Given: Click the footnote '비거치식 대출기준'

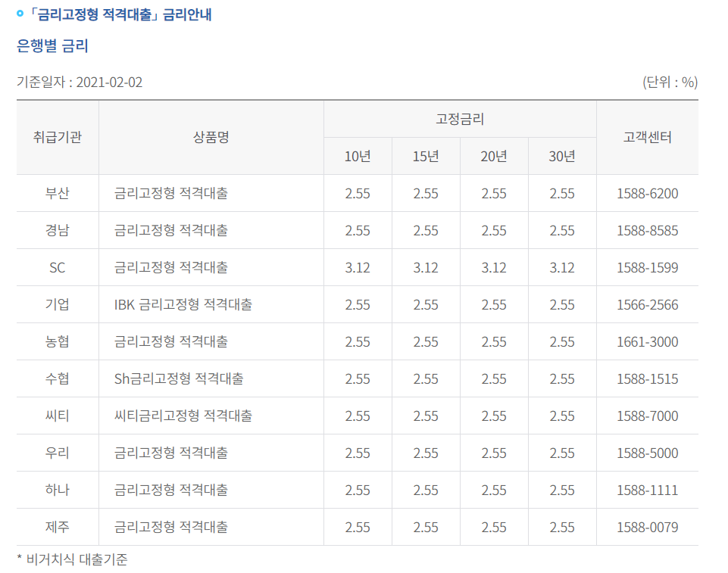Looking at the screenshot, I should pos(77,559).
